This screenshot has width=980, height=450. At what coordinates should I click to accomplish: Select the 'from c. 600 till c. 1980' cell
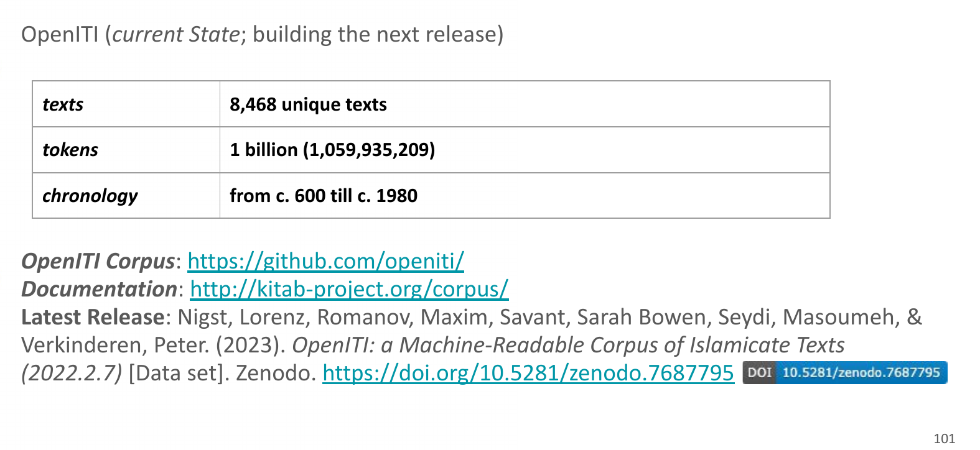pyautogui.click(x=525, y=196)
